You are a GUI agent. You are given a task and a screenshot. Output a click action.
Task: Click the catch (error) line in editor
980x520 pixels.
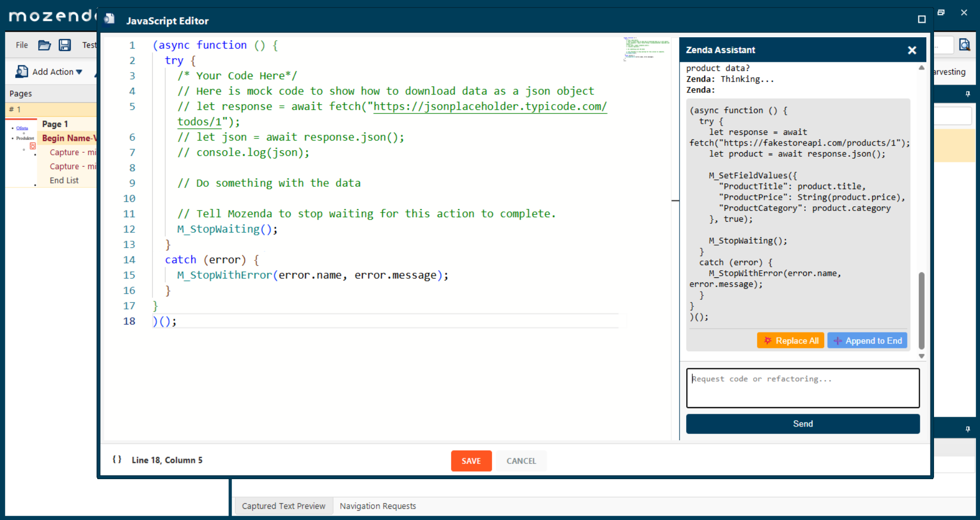212,259
